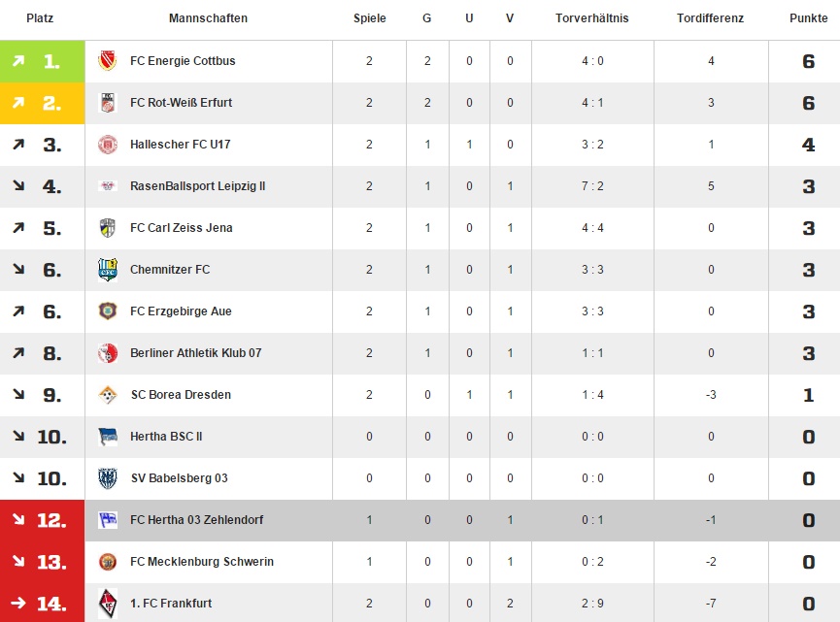Viewport: 840px width, 622px height.
Task: Click the Mannschaften column header
Action: pyautogui.click(x=208, y=18)
